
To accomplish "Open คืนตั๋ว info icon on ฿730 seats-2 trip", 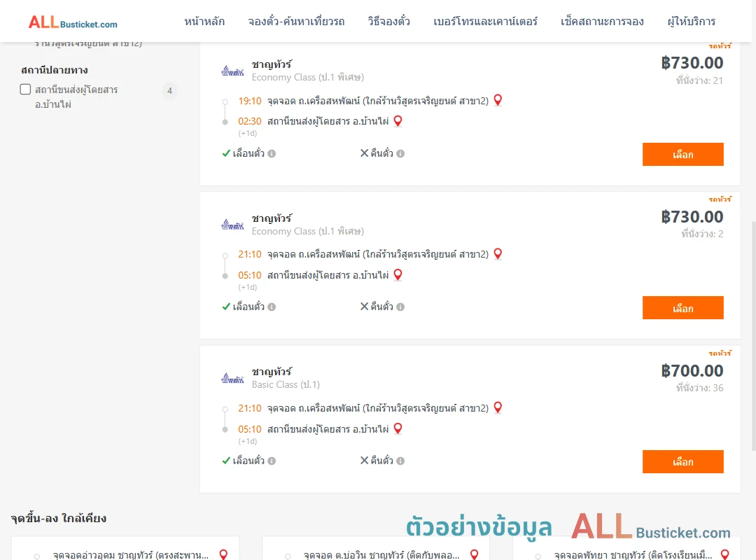I will 400,307.
